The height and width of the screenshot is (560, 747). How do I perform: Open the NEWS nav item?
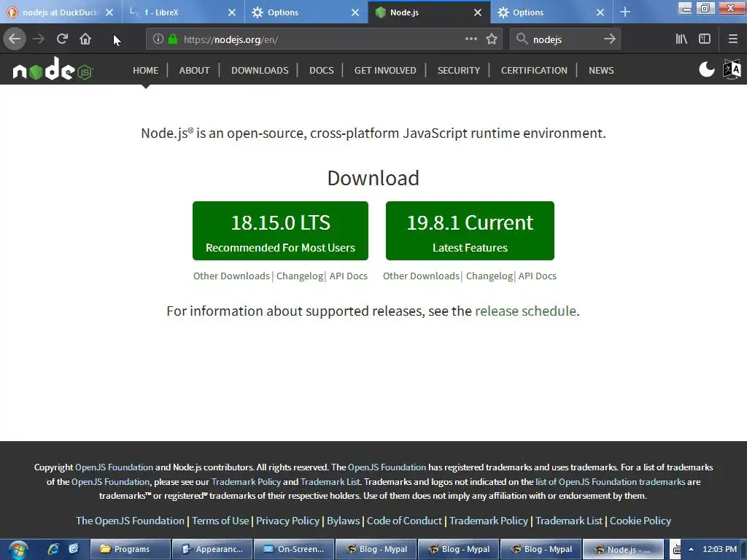(601, 71)
